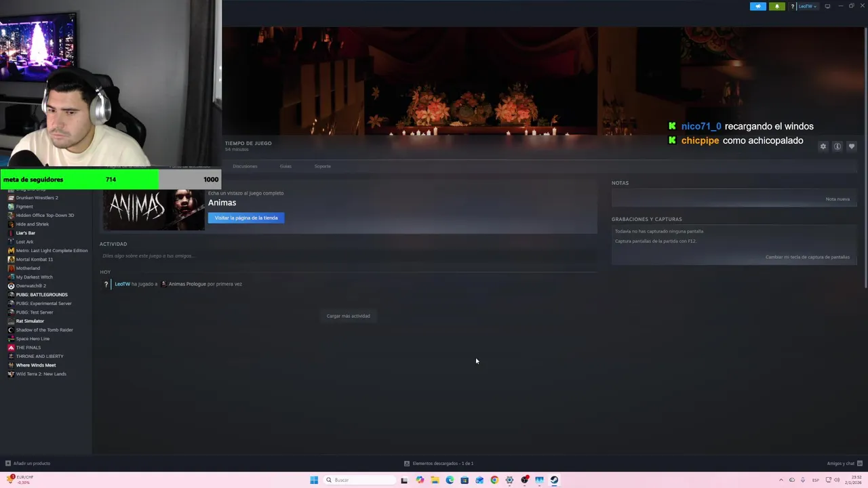Open the Steam help question mark
The image size is (868, 488).
click(x=792, y=6)
